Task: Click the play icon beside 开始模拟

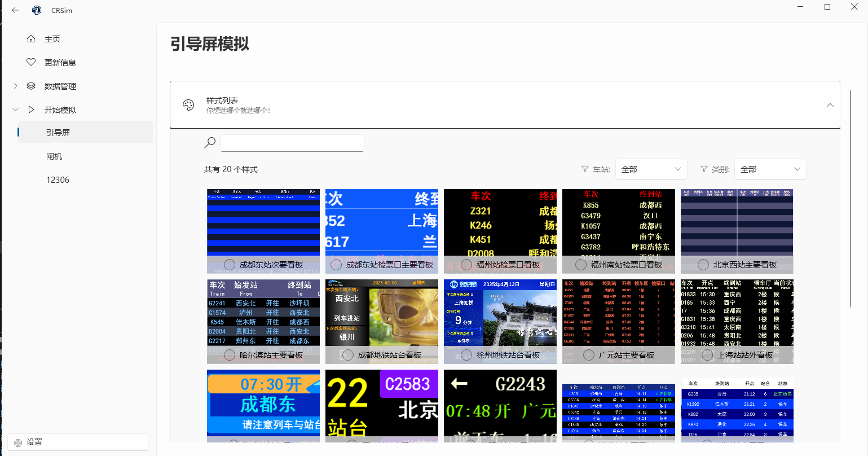Action: 32,110
